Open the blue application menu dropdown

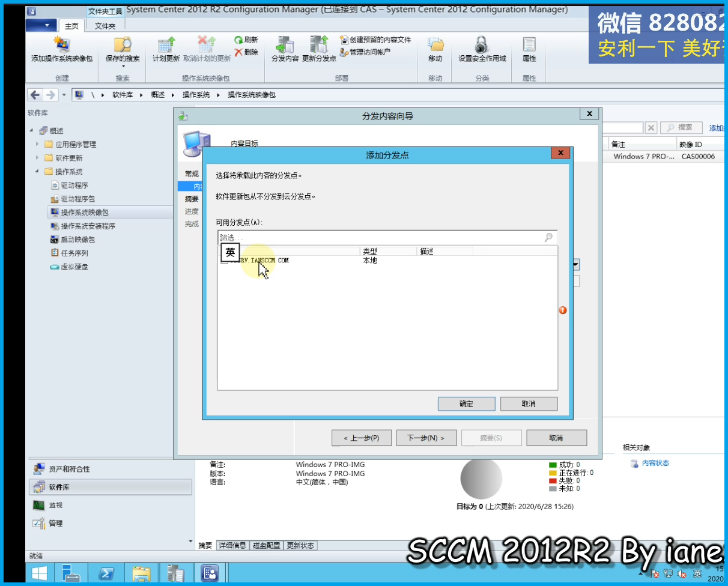(41, 25)
